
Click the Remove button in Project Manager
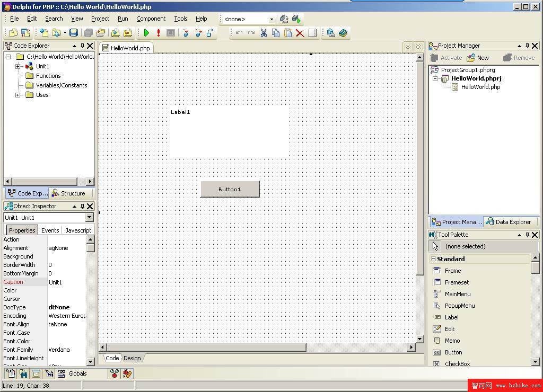coord(519,58)
